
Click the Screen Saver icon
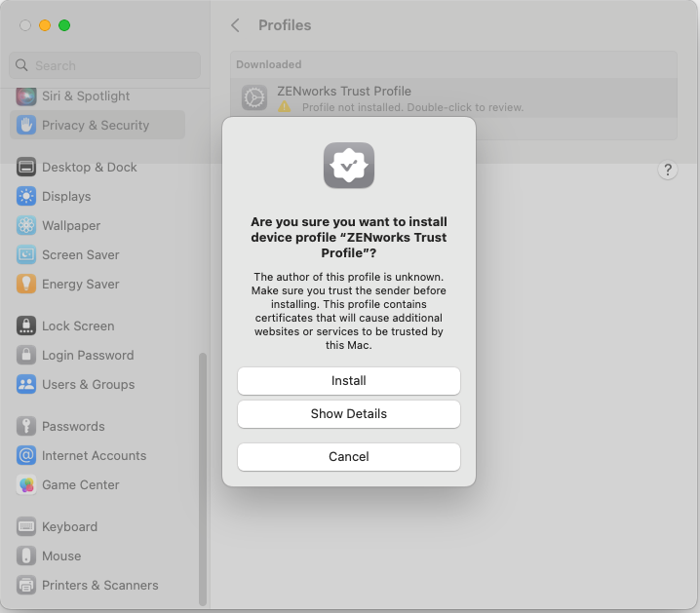26,254
